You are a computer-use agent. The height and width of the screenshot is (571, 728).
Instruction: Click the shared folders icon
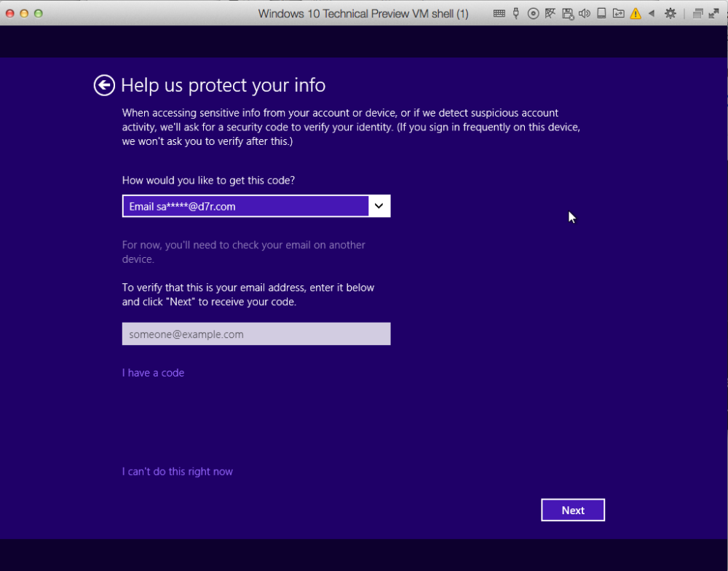pyautogui.click(x=618, y=13)
